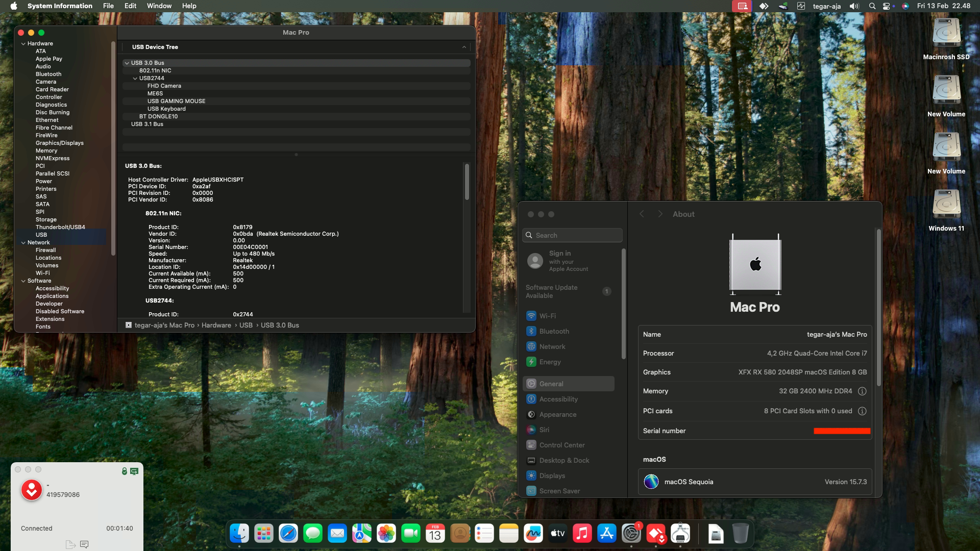Click volume icon in menu bar
This screenshot has width=980, height=551.
854,6
